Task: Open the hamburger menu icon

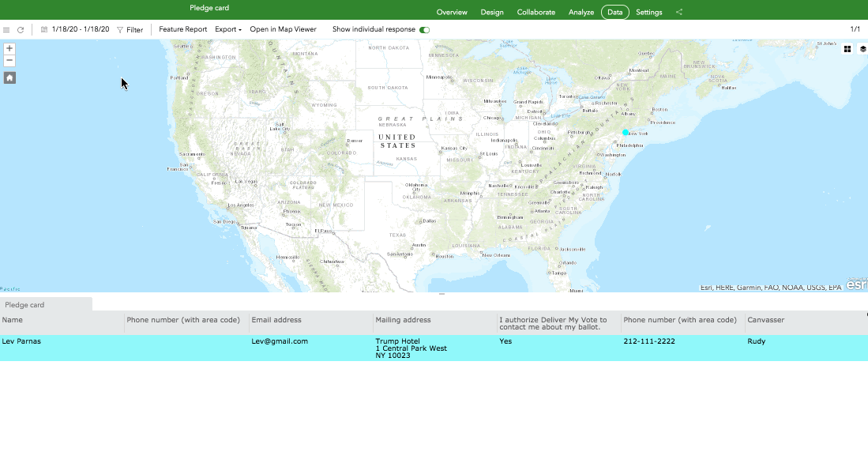Action: pos(7,30)
